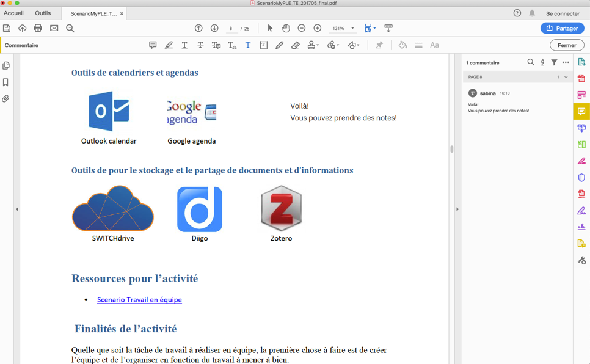
Task: Select the sticky note comment tool
Action: pyautogui.click(x=153, y=45)
